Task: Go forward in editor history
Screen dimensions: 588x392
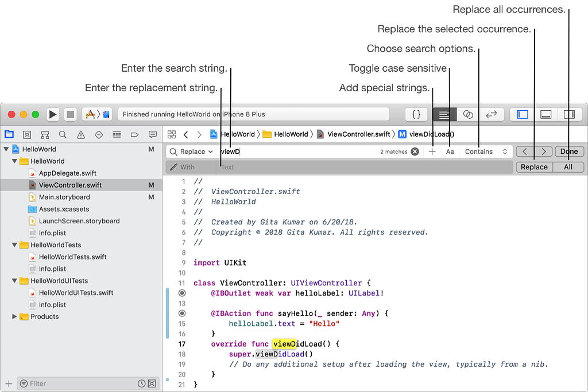Action: click(x=199, y=134)
